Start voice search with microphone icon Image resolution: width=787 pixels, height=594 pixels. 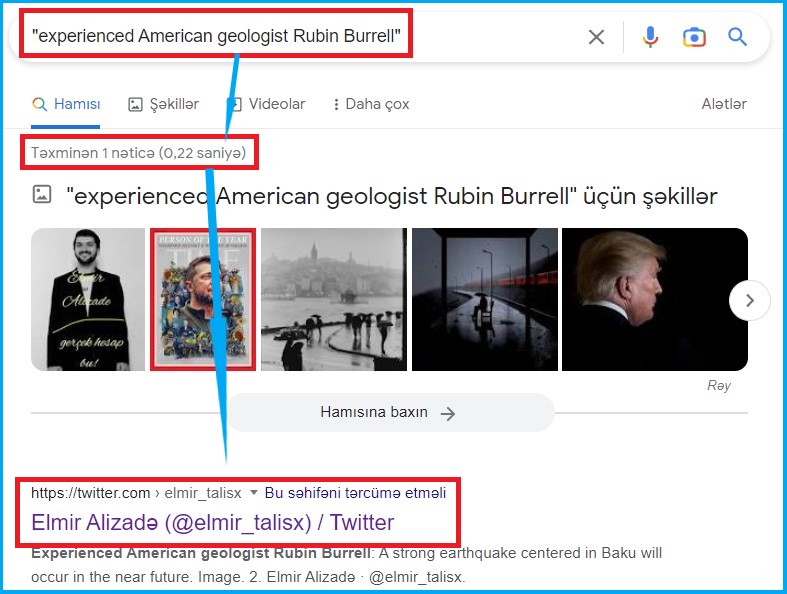[650, 37]
